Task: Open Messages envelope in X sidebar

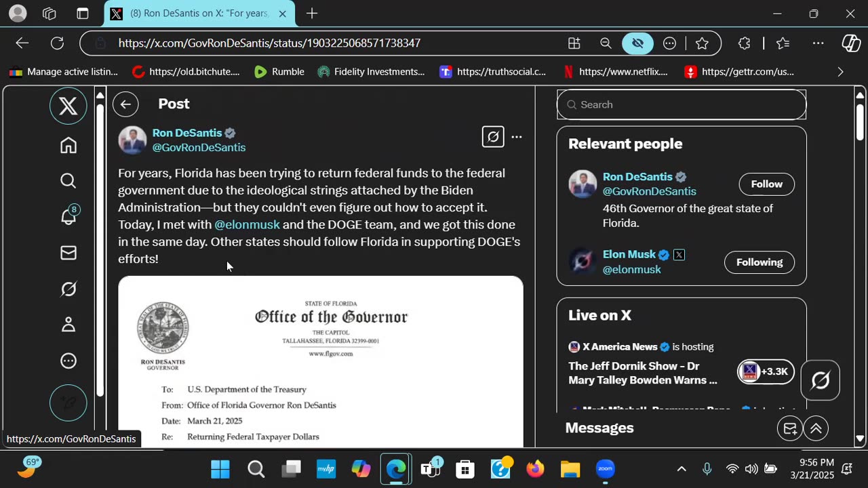Action: click(68, 253)
